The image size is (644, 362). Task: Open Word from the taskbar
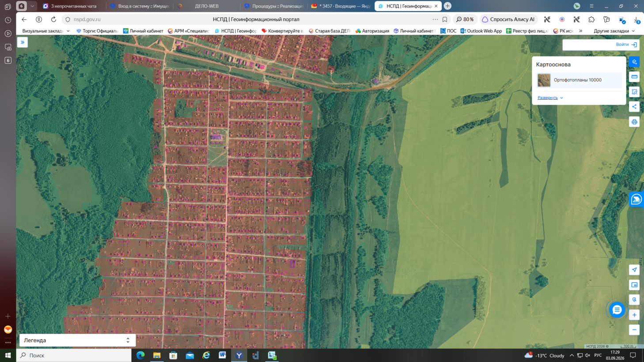[x=223, y=355]
